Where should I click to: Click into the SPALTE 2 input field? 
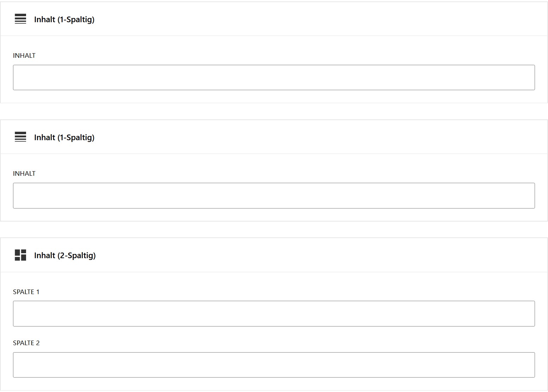pyautogui.click(x=274, y=365)
